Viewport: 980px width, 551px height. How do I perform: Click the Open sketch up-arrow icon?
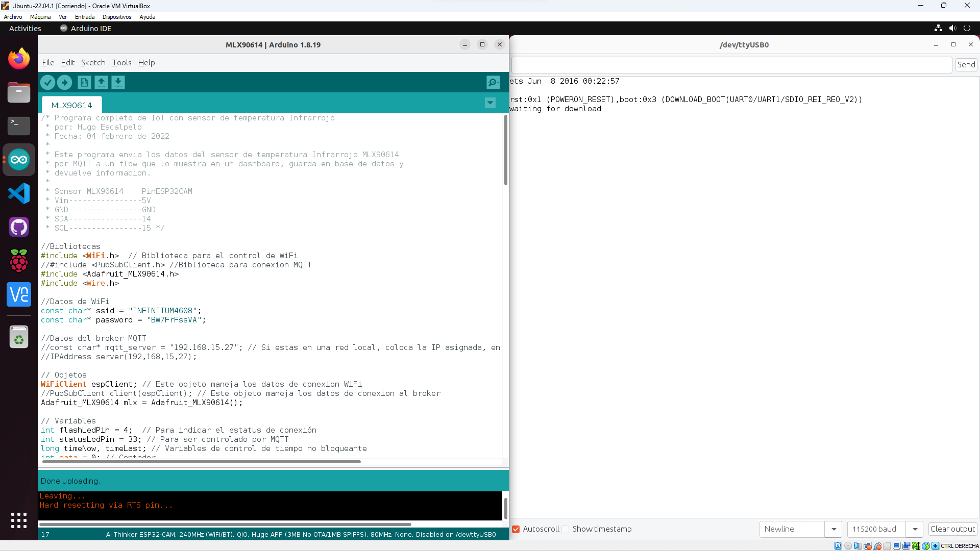tap(101, 82)
